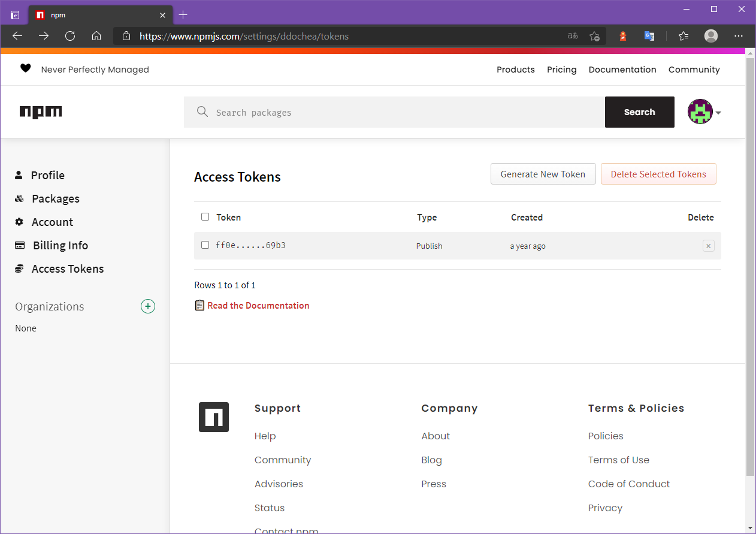Open Read the Documentation link

pos(258,306)
